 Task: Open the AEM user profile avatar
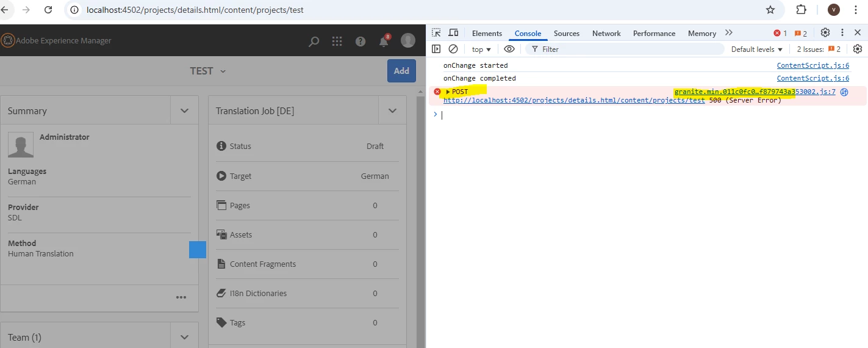click(408, 40)
